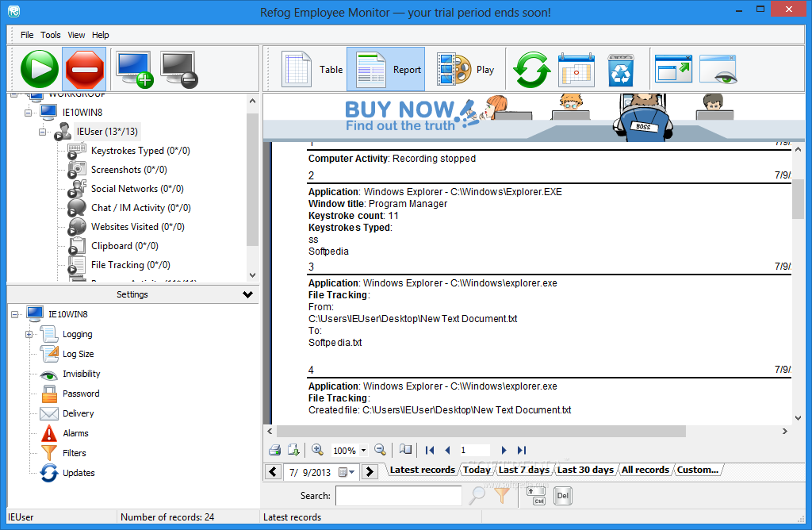Select Keystrokes Typed log category
The height and width of the screenshot is (530, 812).
pos(140,151)
